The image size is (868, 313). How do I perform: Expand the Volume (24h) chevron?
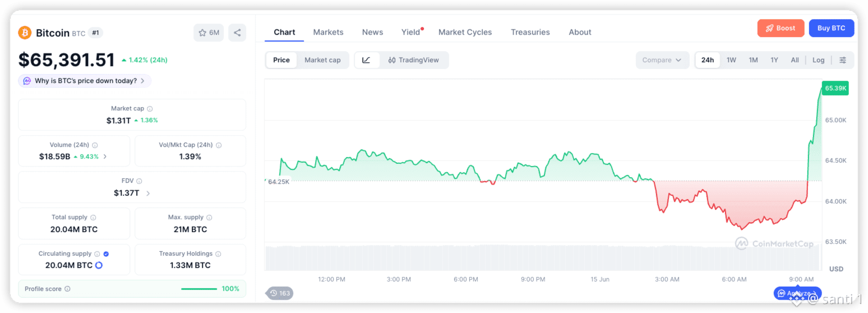pos(105,156)
